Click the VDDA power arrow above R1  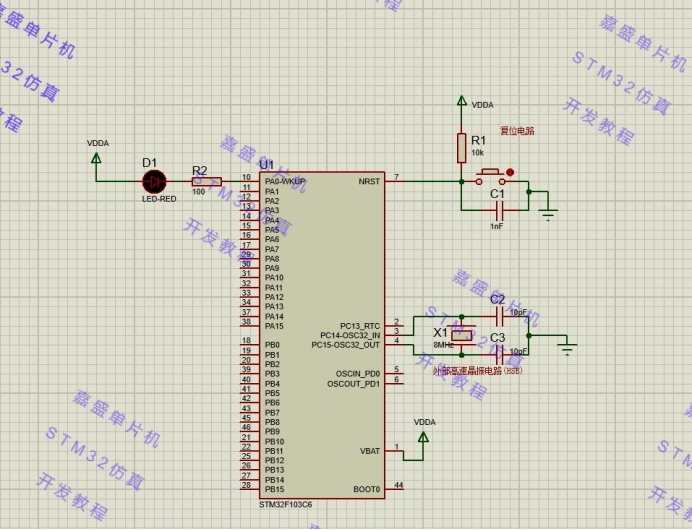tap(462, 101)
